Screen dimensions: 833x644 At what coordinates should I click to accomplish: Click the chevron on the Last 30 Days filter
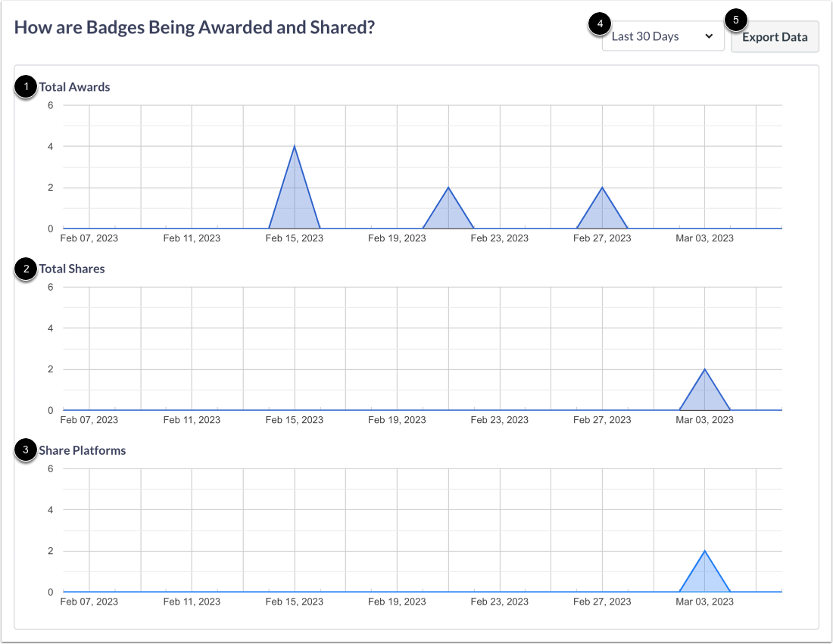click(710, 36)
